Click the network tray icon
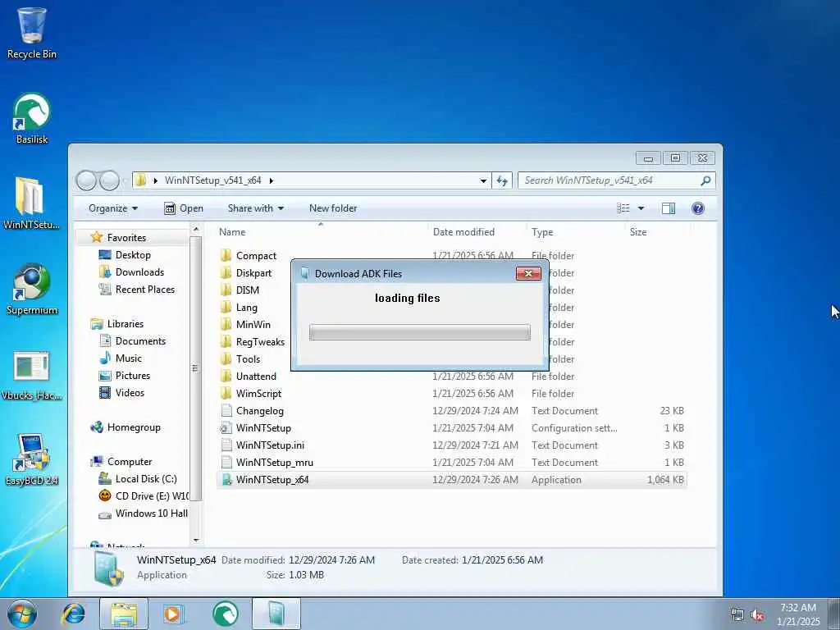Screen dimensions: 840x630 (x=737, y=615)
